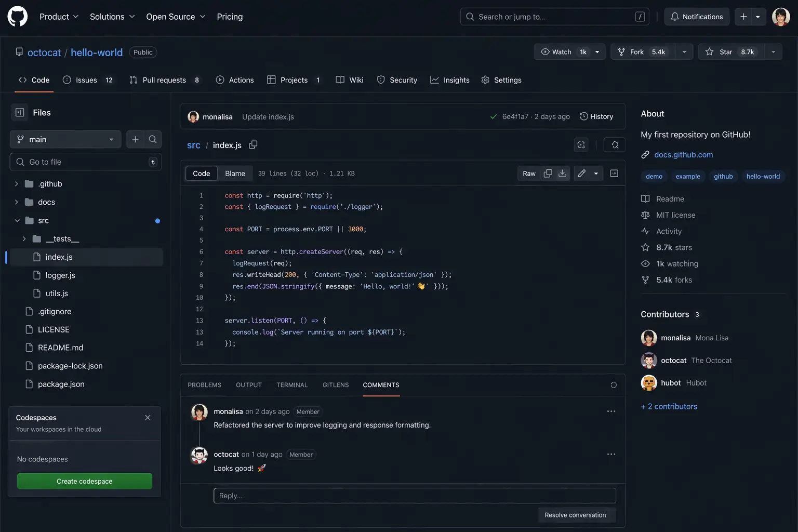Star the hello-world repository
This screenshot has width=798, height=532.
point(731,52)
